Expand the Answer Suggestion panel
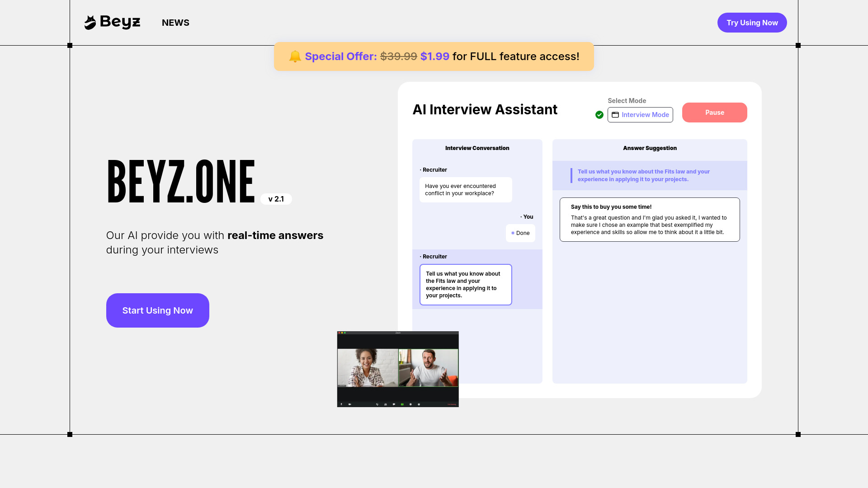 (x=649, y=148)
